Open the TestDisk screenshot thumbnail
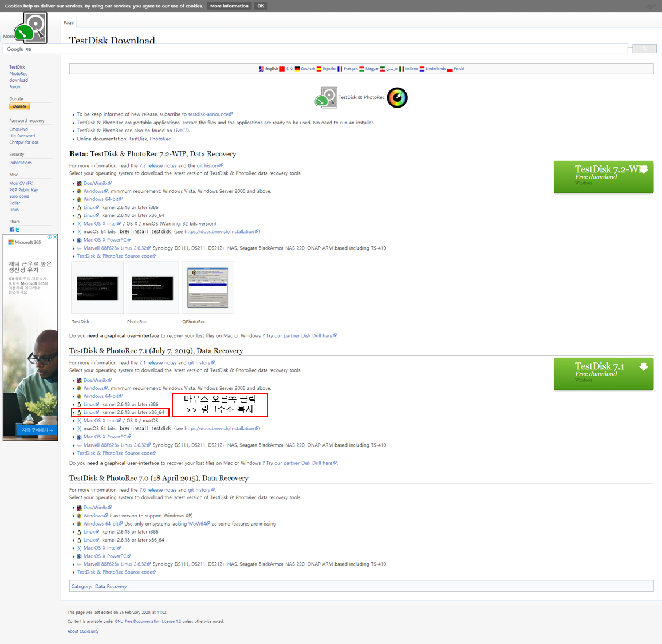The image size is (662, 644). [97, 289]
